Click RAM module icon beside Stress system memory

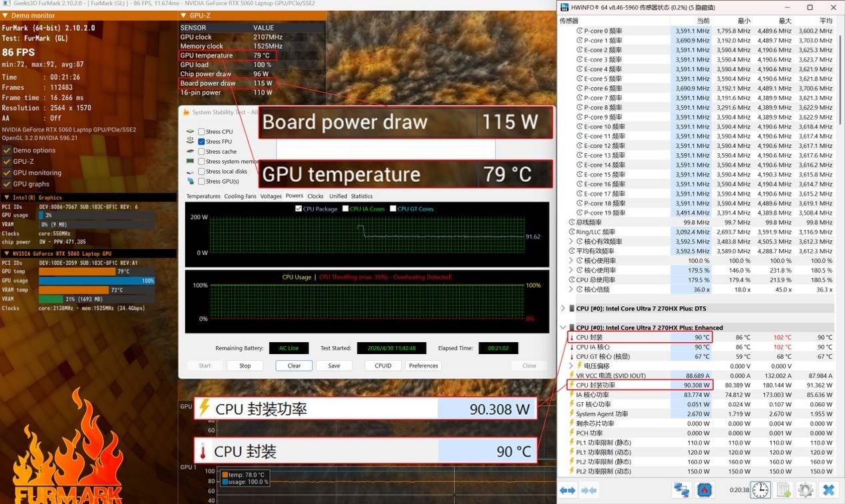coord(191,161)
